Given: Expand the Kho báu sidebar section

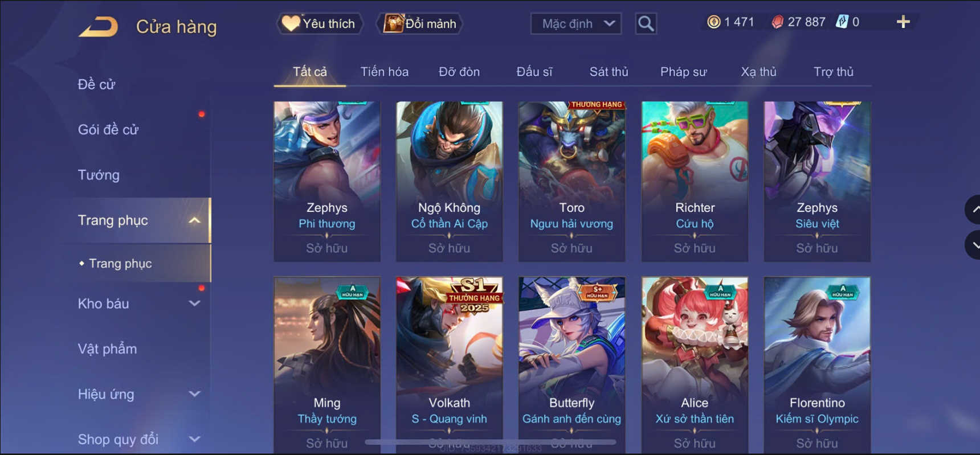Looking at the screenshot, I should click(x=194, y=304).
